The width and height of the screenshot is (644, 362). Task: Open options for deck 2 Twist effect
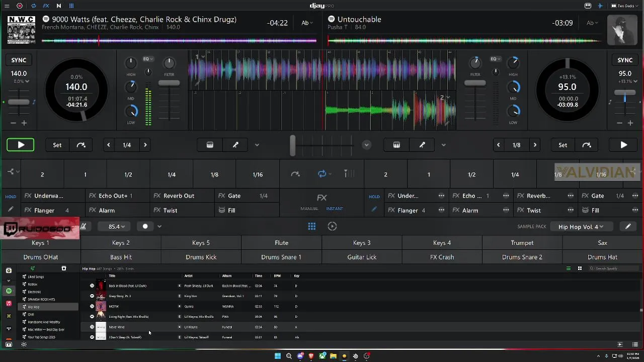pyautogui.click(x=571, y=210)
